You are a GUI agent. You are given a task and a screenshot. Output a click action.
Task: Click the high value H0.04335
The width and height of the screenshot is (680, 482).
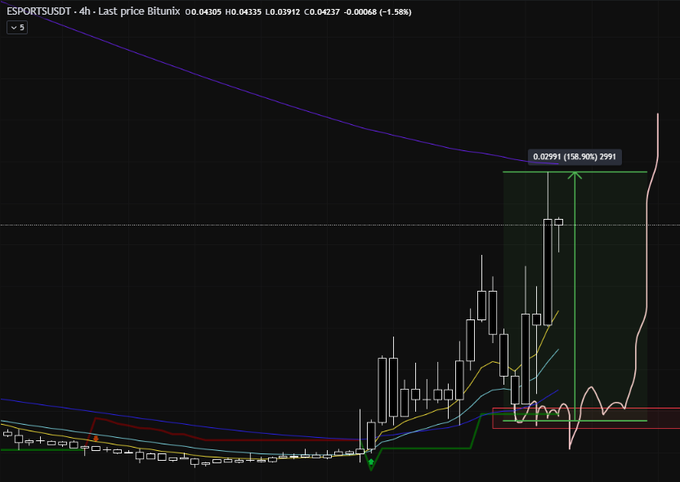243,12
